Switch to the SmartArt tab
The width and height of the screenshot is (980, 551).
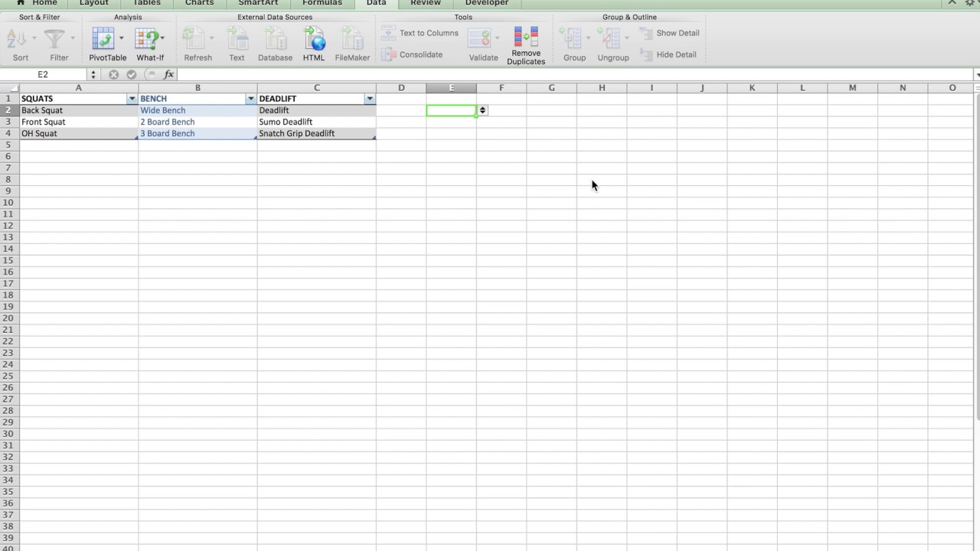tap(258, 3)
